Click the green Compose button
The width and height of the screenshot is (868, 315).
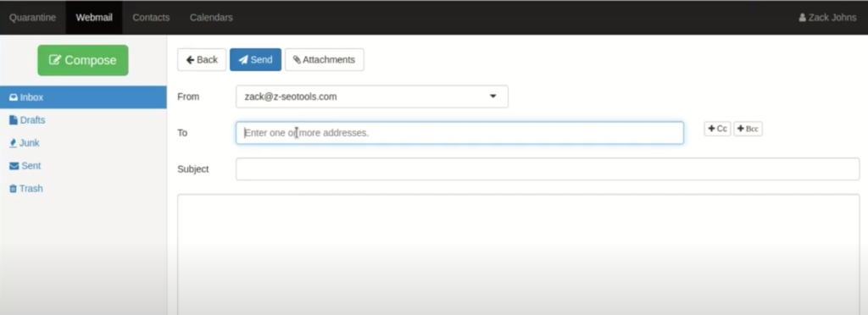(x=83, y=60)
